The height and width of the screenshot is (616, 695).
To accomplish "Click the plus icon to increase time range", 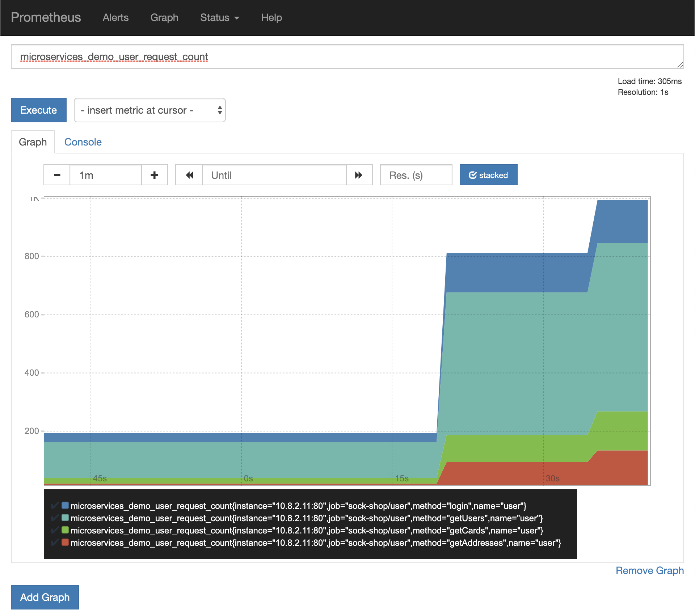I will pyautogui.click(x=155, y=175).
